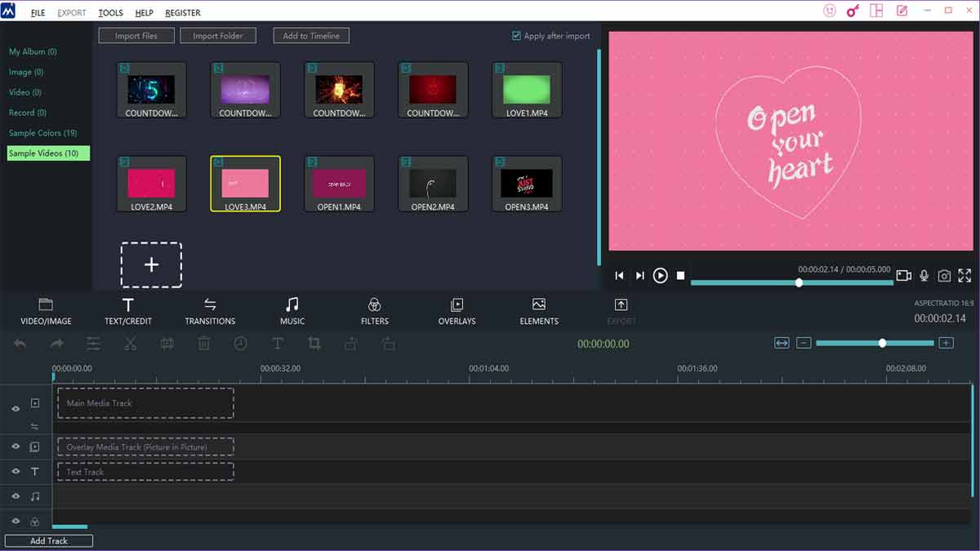This screenshot has width=980, height=551.
Task: Select the scissors split tool
Action: coord(130,343)
